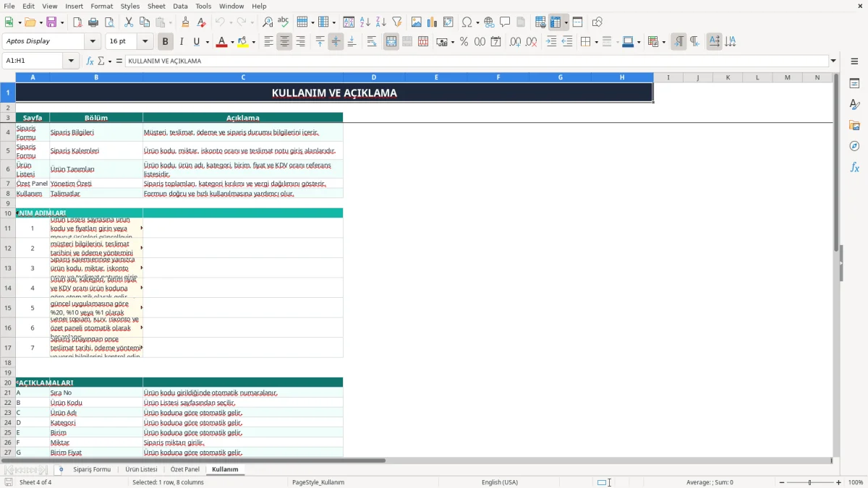Open the Data menu
The height and width of the screenshot is (488, 868).
point(180,6)
